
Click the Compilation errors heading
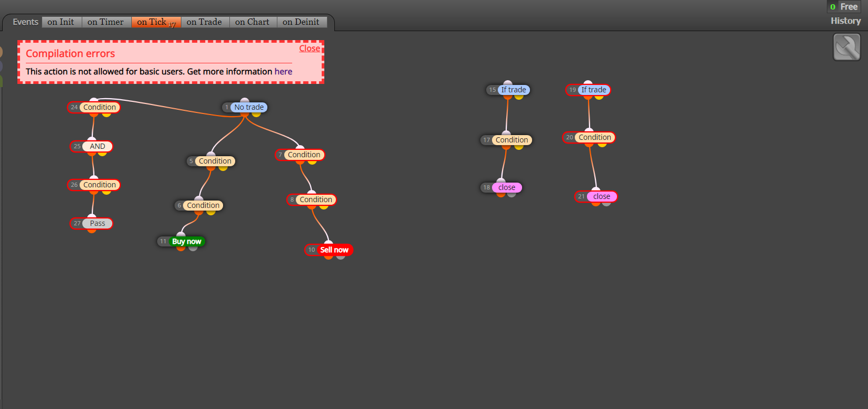tap(70, 53)
